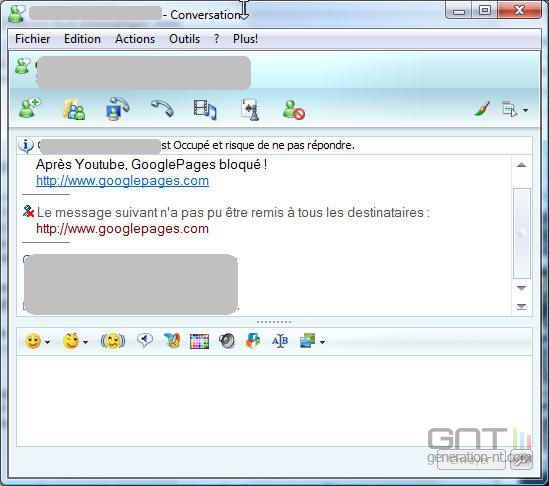
Task: Open the Outils menu
Action: [x=185, y=39]
